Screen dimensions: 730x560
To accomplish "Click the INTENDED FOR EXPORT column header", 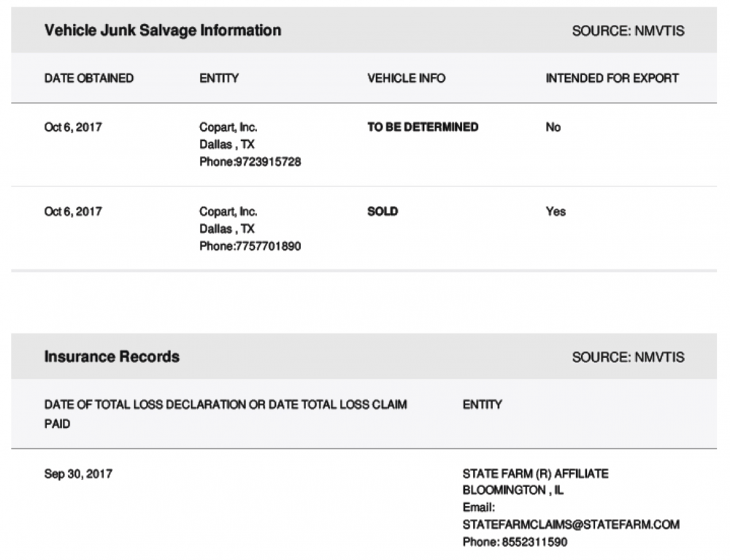I will pos(612,78).
